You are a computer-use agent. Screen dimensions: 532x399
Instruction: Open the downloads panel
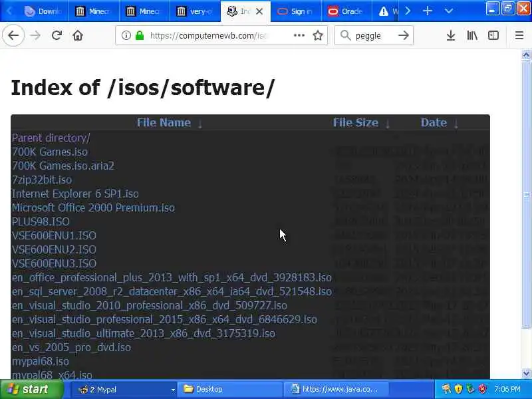(451, 35)
